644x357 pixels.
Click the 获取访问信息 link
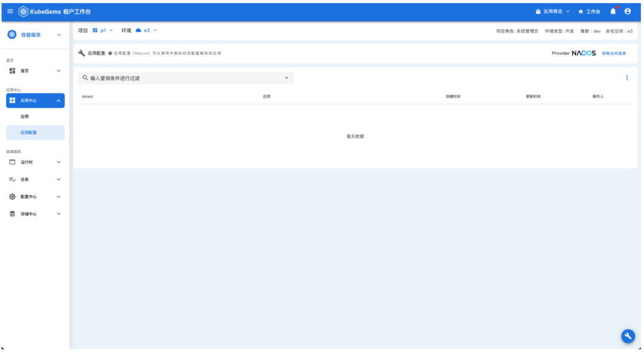click(x=614, y=54)
